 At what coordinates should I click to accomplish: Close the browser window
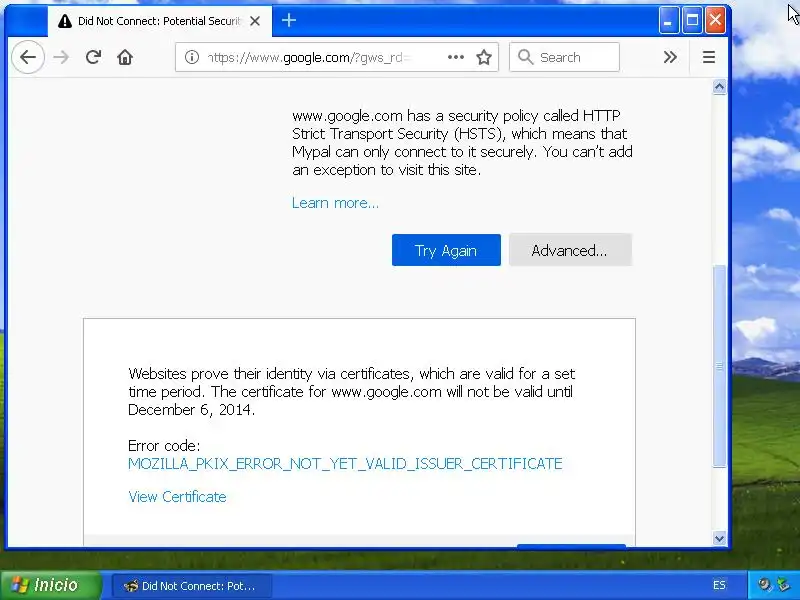pos(715,20)
